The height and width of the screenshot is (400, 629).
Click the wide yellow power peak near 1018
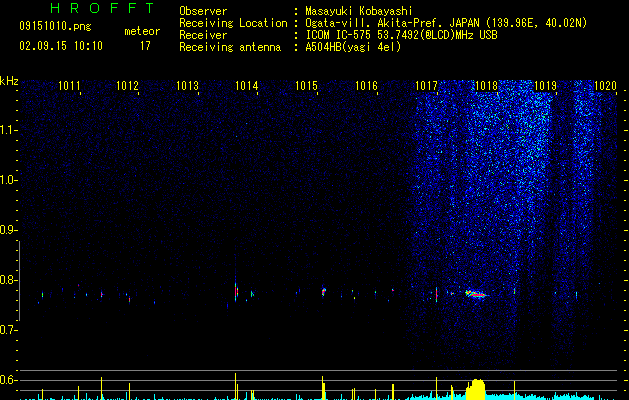click(476, 389)
